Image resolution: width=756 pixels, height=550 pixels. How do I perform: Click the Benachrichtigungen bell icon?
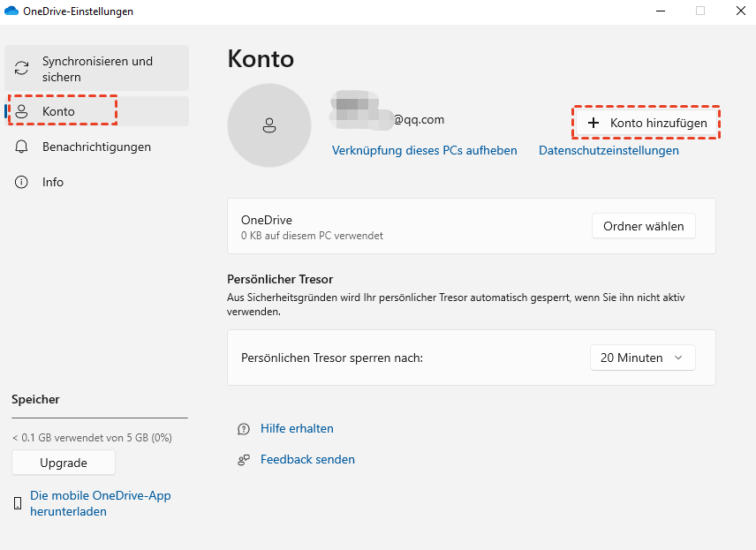pyautogui.click(x=22, y=147)
